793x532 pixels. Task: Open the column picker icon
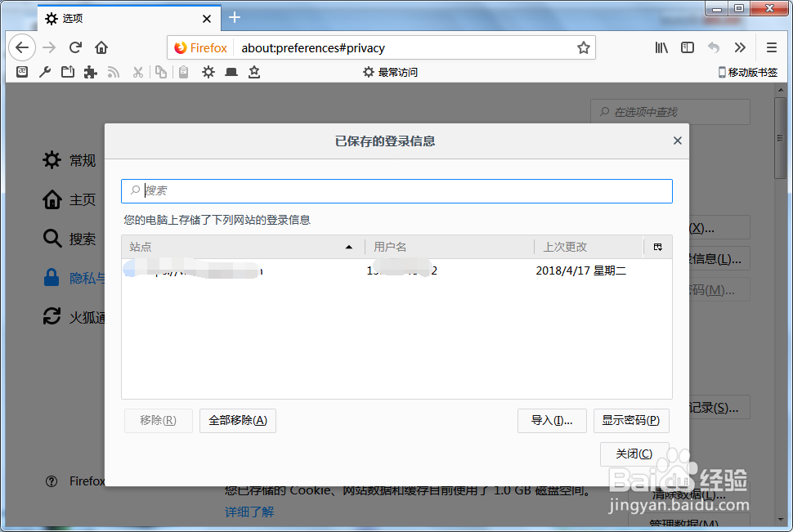pyautogui.click(x=658, y=247)
